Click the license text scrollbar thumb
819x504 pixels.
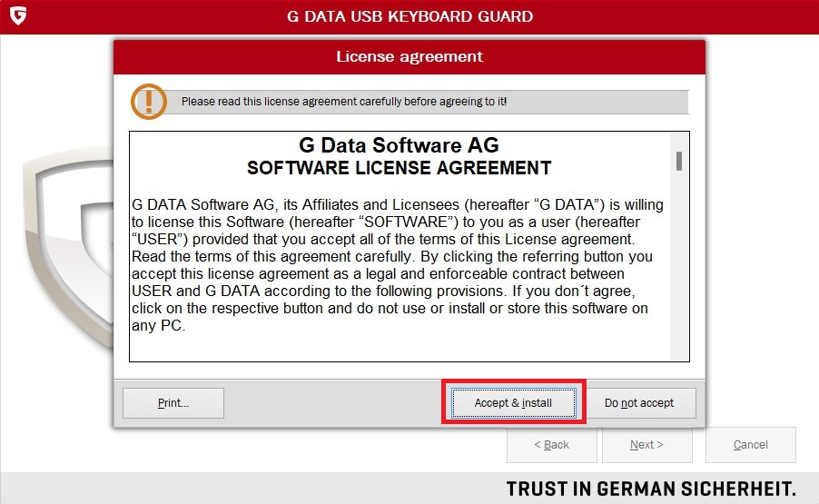679,161
